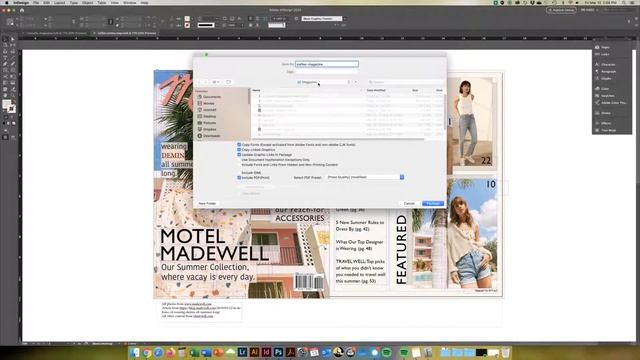The height and width of the screenshot is (360, 640).
Task: Click the fill color swatch in control bar
Action: 187,19
